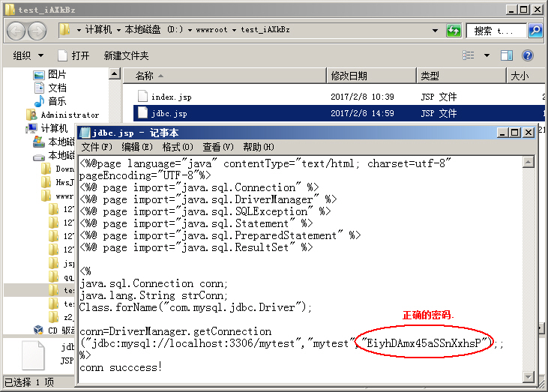Open the view options dropdown arrow
The height and width of the screenshot is (392, 548).
487,55
